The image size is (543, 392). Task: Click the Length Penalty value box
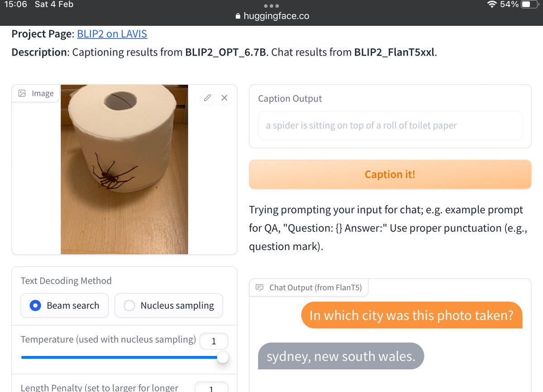pyautogui.click(x=211, y=387)
